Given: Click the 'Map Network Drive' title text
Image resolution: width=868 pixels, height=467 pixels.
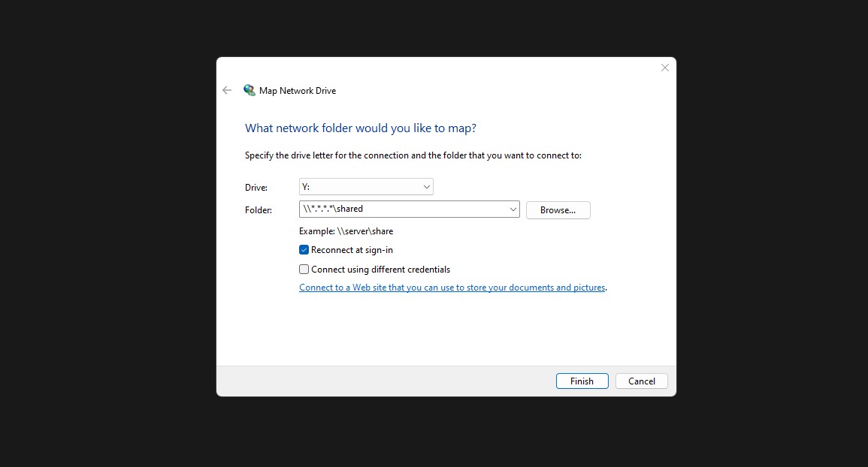Looking at the screenshot, I should [298, 91].
